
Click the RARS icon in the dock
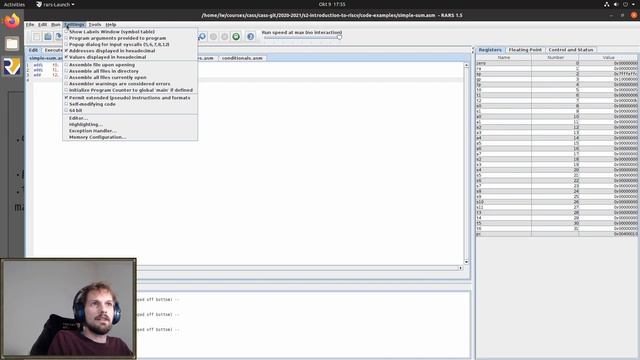[12, 67]
